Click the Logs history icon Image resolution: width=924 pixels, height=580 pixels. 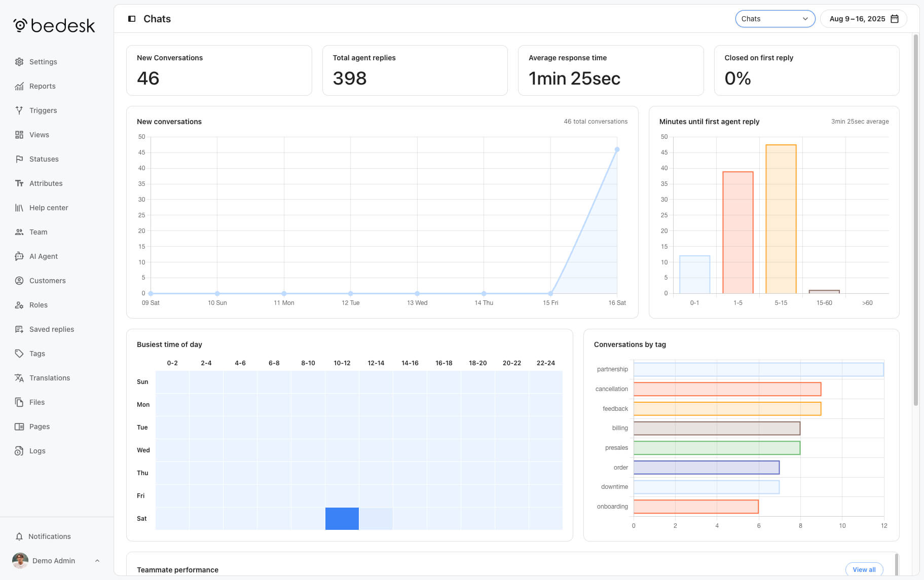click(19, 451)
